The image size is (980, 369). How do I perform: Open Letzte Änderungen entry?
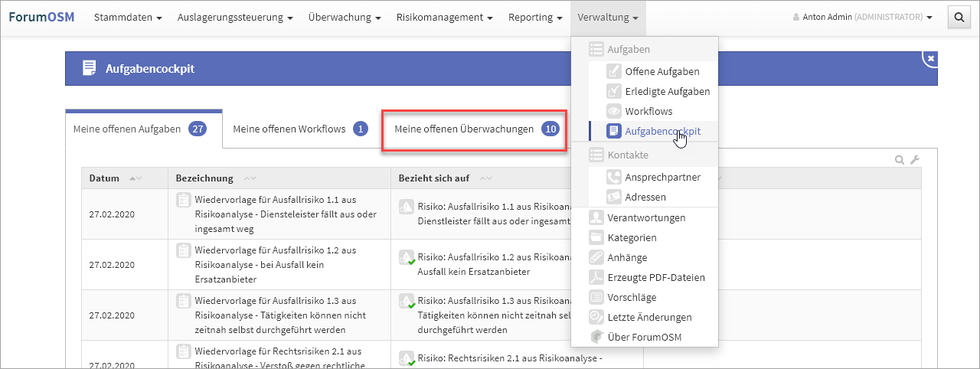coord(649,317)
